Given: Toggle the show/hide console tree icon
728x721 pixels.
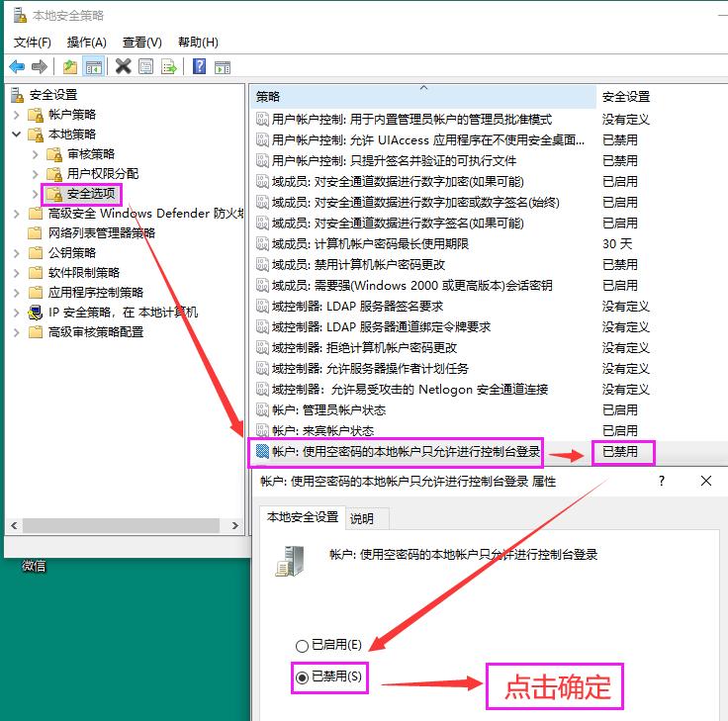Looking at the screenshot, I should (x=94, y=66).
